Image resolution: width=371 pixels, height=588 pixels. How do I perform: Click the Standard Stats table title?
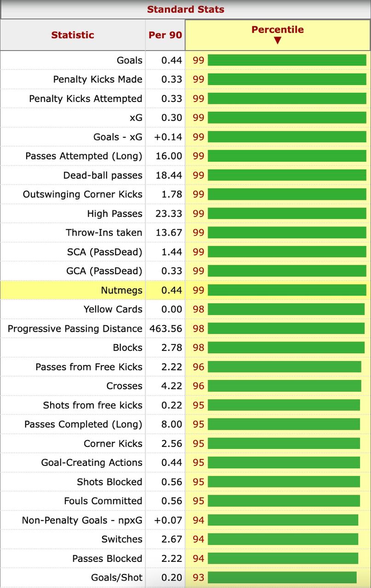pos(185,9)
